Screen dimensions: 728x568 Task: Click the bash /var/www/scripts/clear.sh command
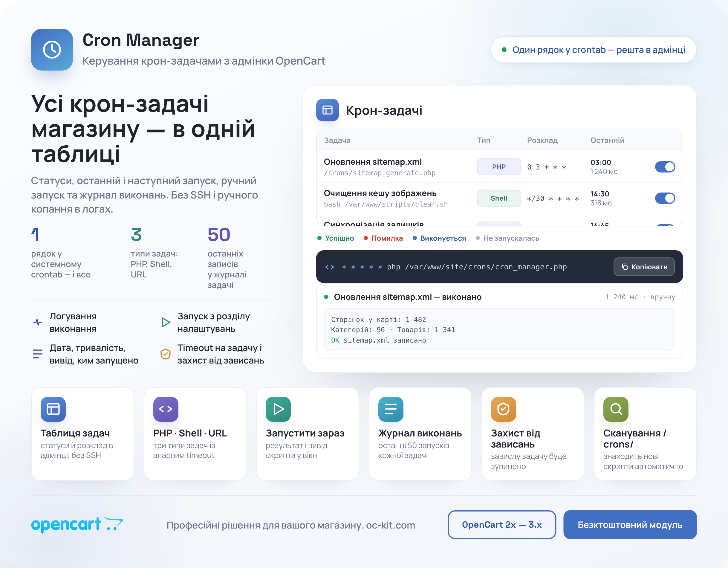point(386,204)
